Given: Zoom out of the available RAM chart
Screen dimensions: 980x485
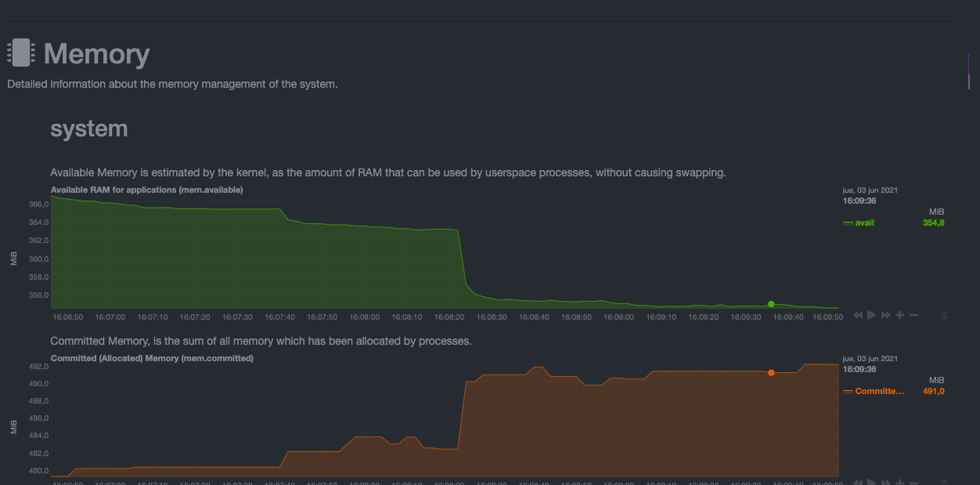Looking at the screenshot, I should [913, 315].
